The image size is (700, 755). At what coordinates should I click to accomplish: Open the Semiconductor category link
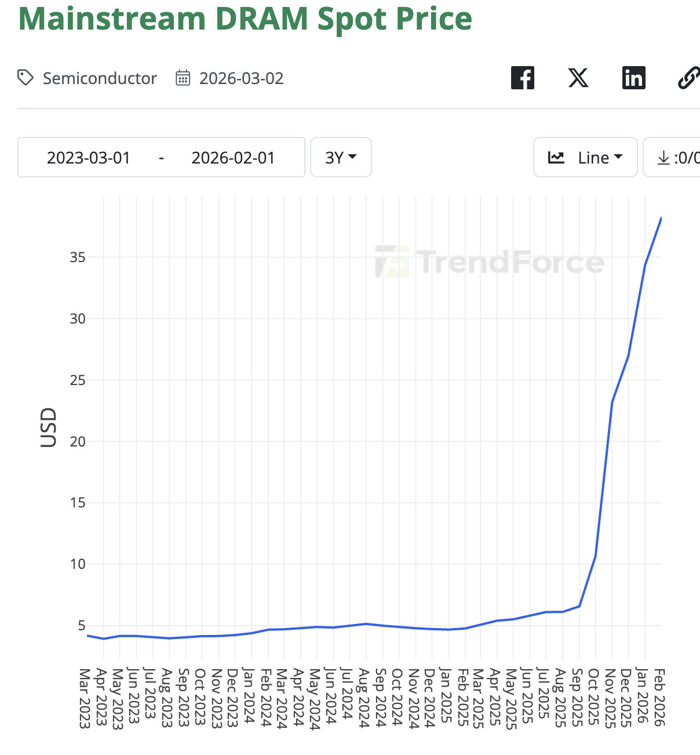pyautogui.click(x=100, y=78)
